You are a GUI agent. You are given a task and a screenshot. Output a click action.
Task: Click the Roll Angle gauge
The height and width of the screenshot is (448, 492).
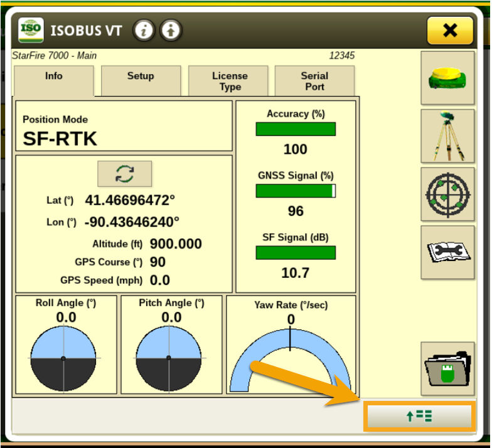[x=63, y=358]
